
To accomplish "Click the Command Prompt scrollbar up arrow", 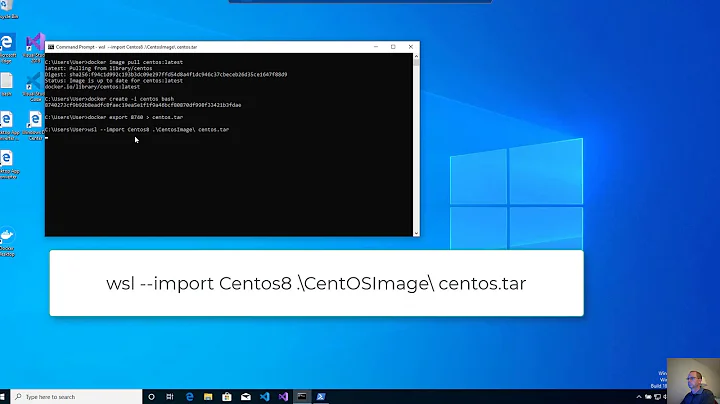I will click(x=416, y=56).
